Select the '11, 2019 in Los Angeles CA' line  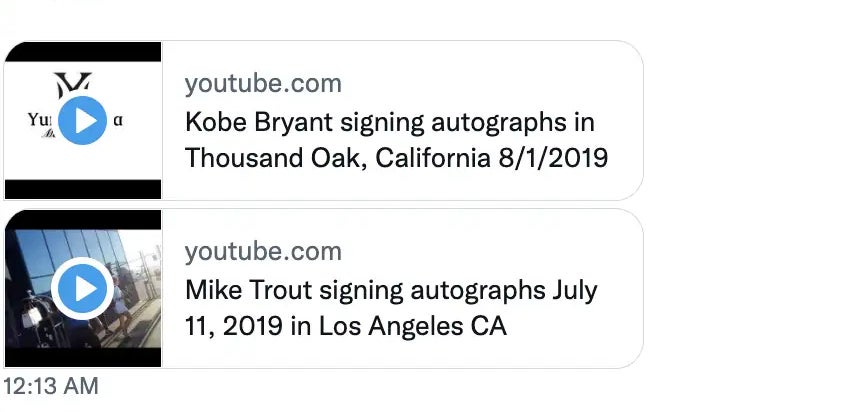point(346,326)
